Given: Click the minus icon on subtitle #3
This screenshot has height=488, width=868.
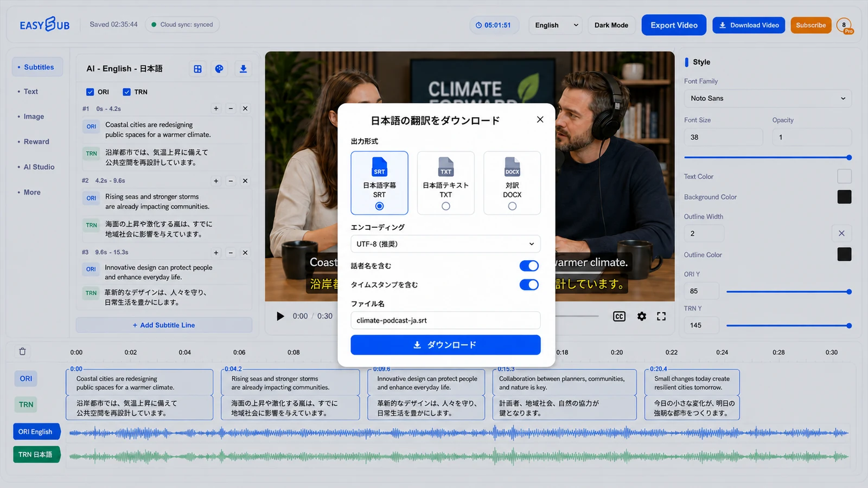Looking at the screenshot, I should [x=231, y=253].
